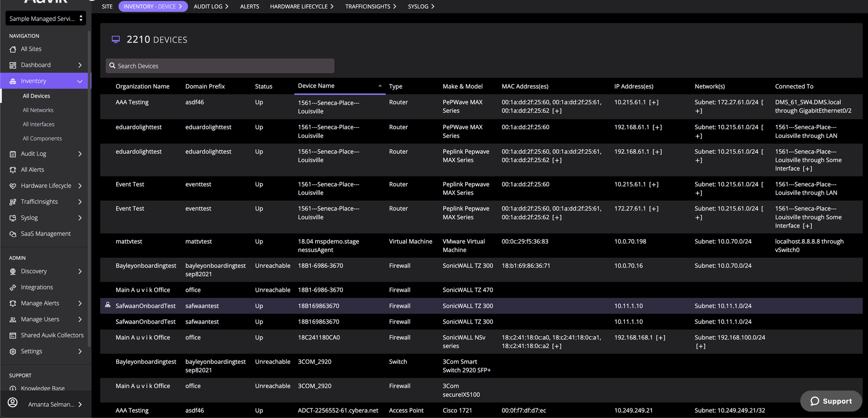Click the Settings gear icon
The width and height of the screenshot is (868, 418).
[x=13, y=351]
